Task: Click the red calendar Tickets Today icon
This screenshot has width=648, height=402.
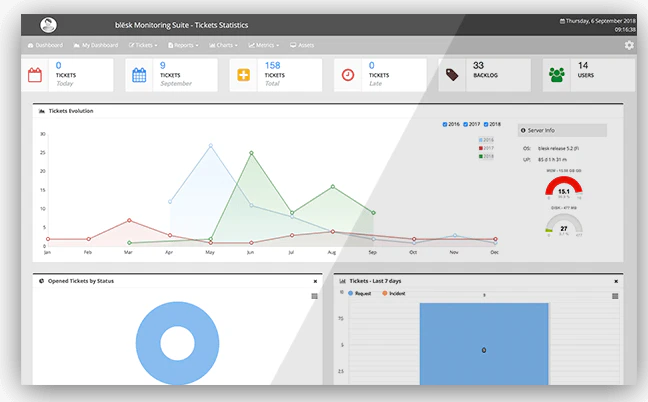Action: (x=35, y=75)
